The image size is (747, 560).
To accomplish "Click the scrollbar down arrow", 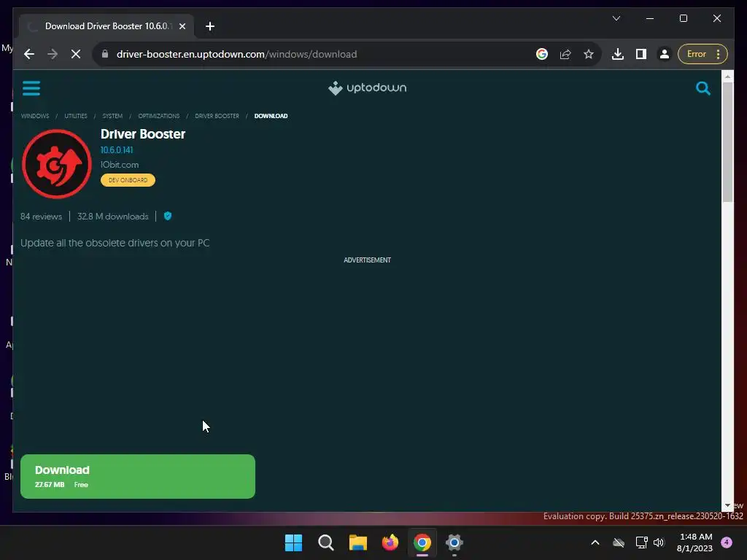I will click(727, 506).
